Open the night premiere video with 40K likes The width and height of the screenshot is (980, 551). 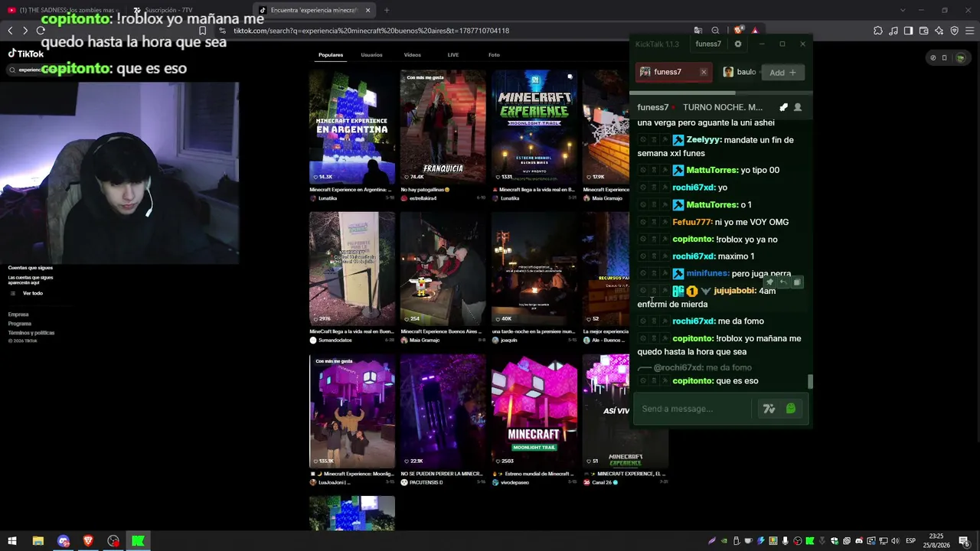click(x=534, y=269)
